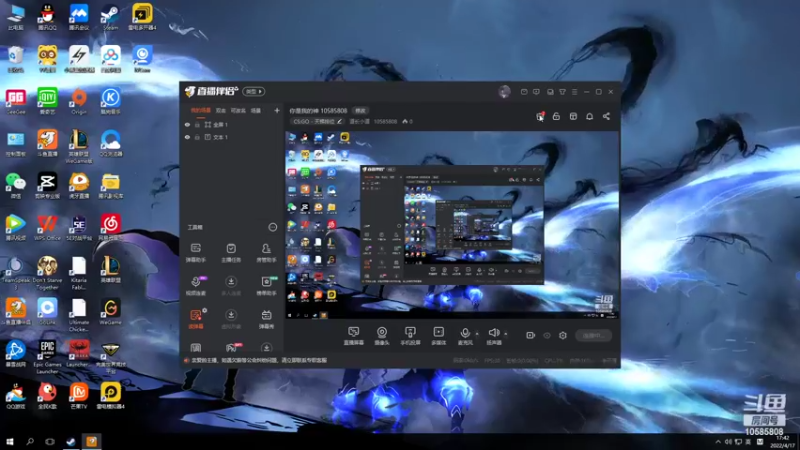Share the stream with the share icon
Image resolution: width=800 pixels, height=450 pixels.
point(606,116)
